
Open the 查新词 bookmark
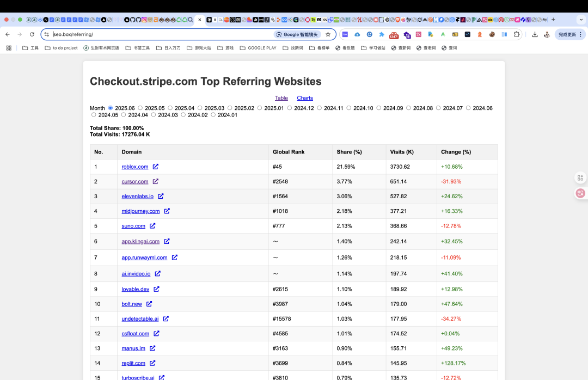(x=401, y=48)
